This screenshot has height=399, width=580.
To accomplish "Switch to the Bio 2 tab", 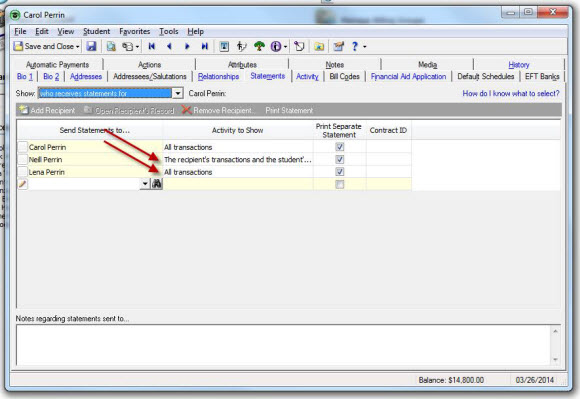I will 51,77.
